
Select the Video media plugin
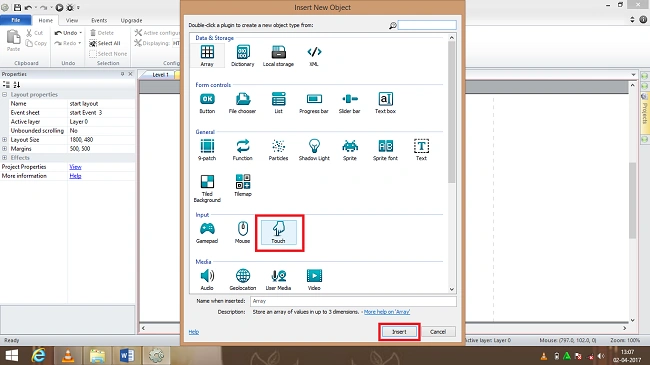[314, 280]
